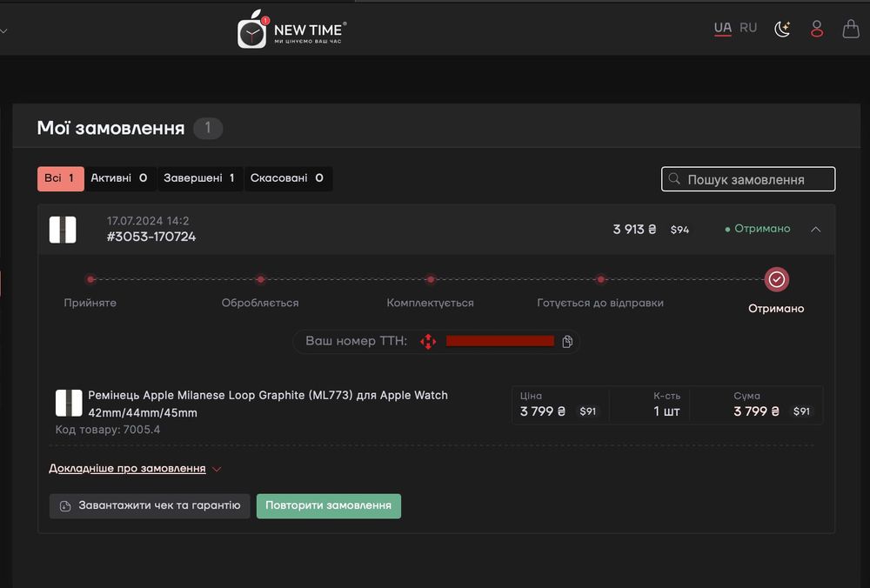The image size is (870, 588).
Task: Click order header product thumbnail
Action: tap(63, 230)
